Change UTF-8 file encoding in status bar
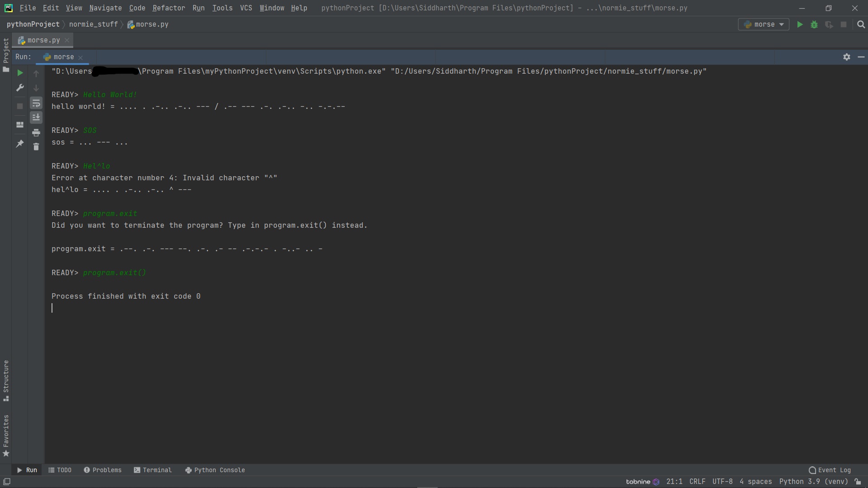This screenshot has height=488, width=868. click(x=722, y=482)
